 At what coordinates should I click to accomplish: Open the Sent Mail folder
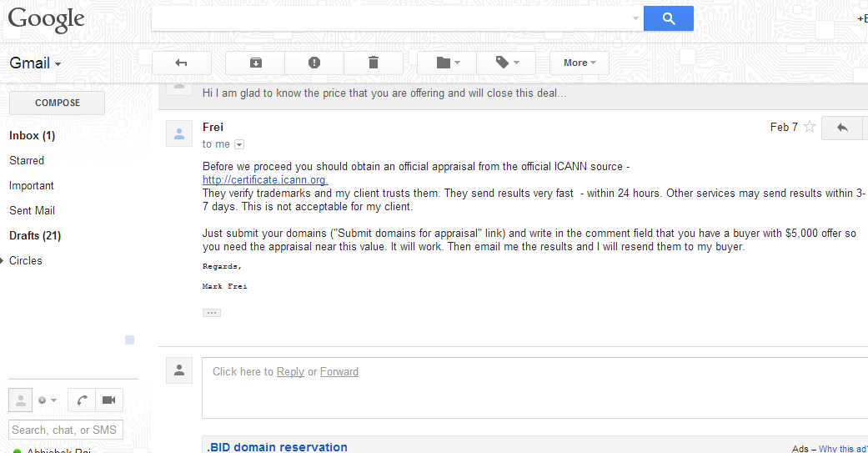point(32,210)
